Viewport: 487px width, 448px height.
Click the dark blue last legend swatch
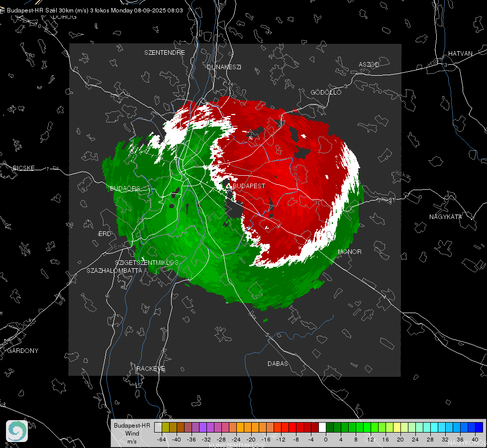[x=479, y=427]
